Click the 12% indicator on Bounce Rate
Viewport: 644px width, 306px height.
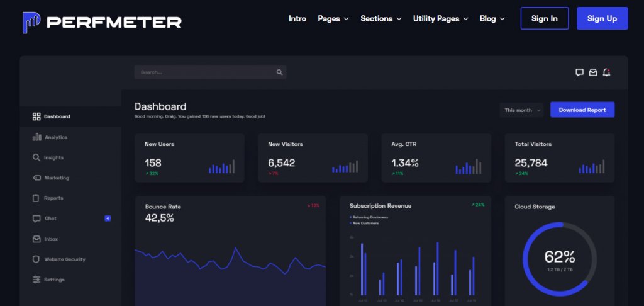(313, 205)
